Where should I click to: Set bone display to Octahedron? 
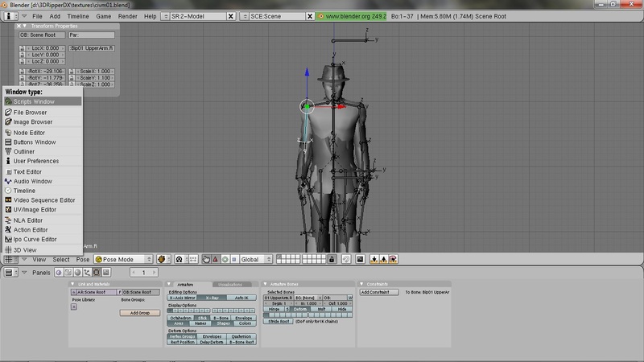tap(180, 318)
